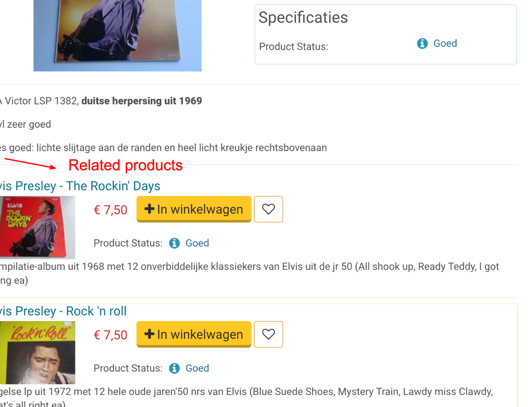Click info icon beside The Rockin' Days status
This screenshot has width=532, height=407.
pos(174,243)
